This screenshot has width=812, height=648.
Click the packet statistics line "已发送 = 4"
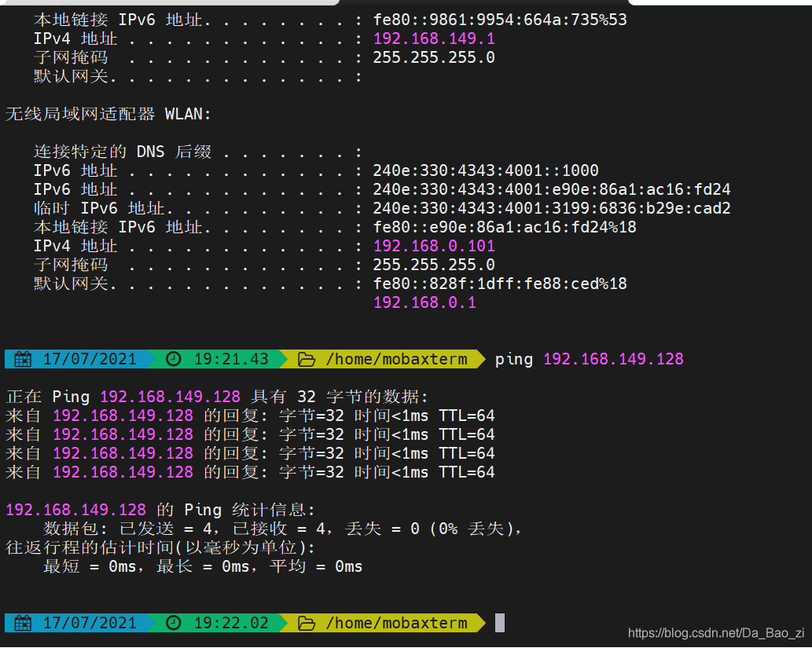coord(283,529)
